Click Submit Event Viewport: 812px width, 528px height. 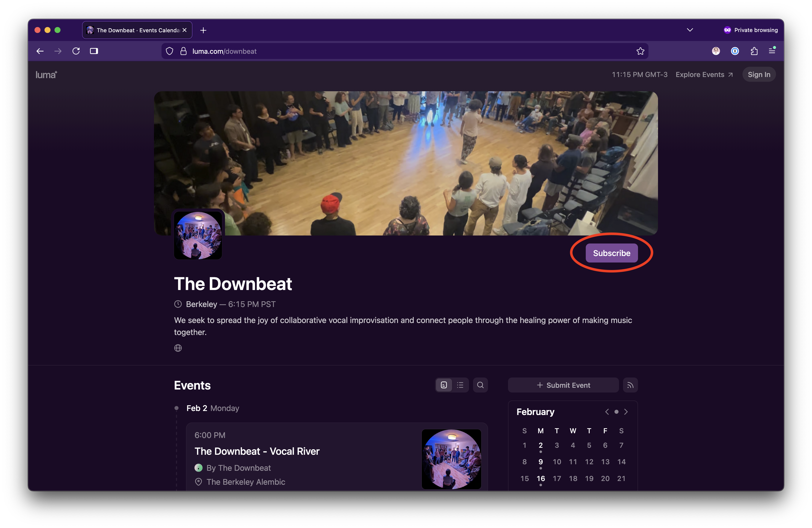[563, 385]
